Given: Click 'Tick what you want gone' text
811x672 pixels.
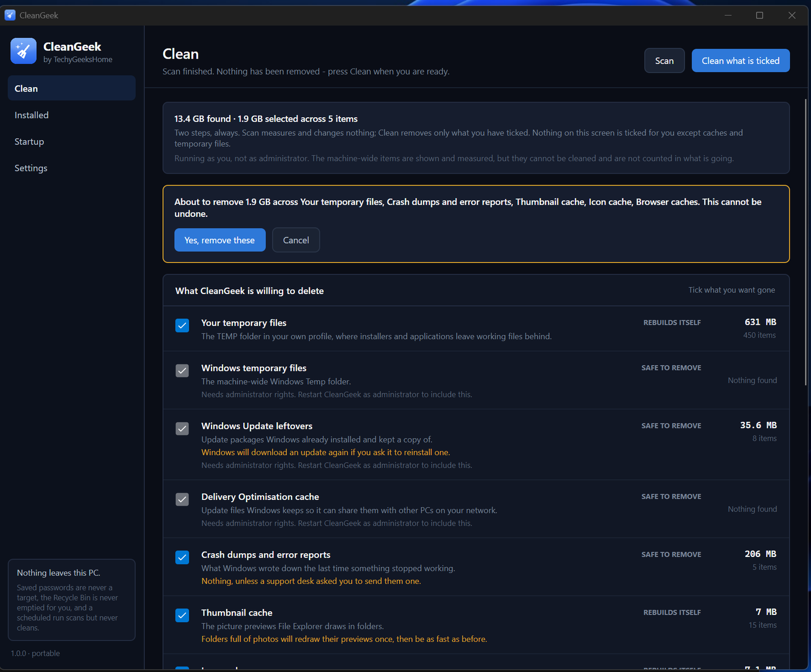Looking at the screenshot, I should 732,290.
